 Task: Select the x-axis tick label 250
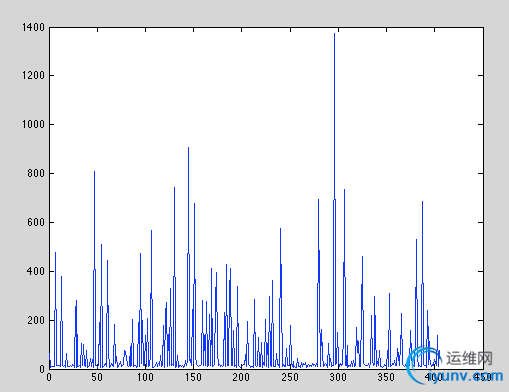[x=290, y=377]
